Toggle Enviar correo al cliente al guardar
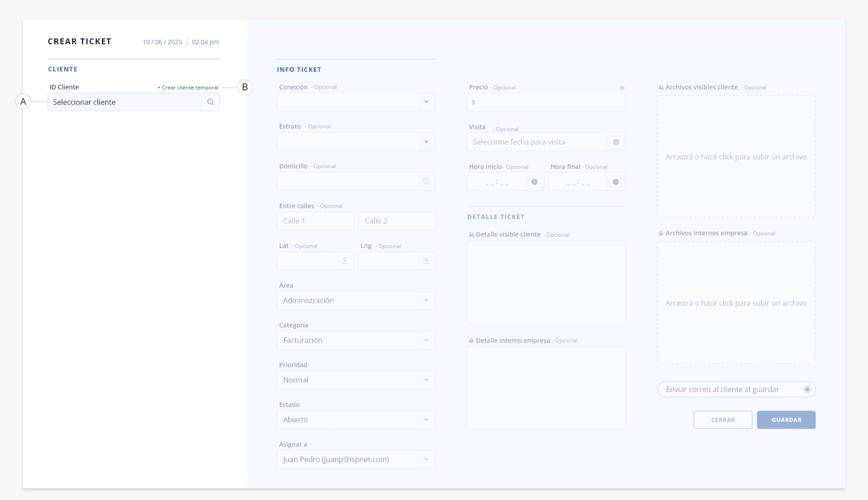Screen dimensions: 868x500 coord(807,389)
